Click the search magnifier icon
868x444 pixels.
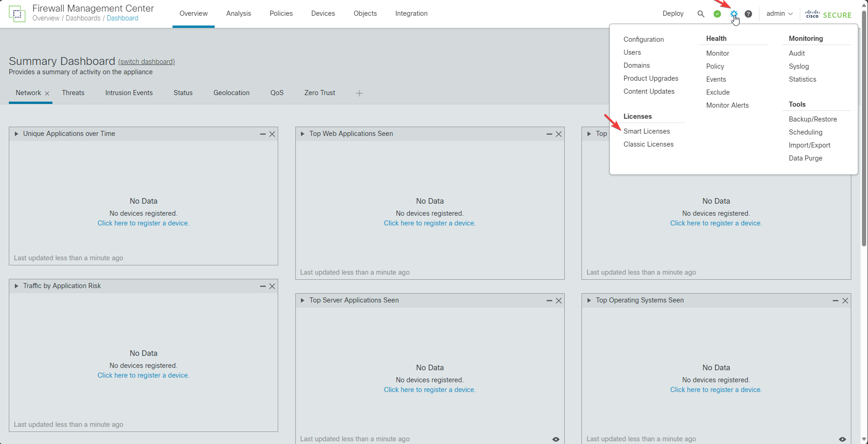click(701, 14)
